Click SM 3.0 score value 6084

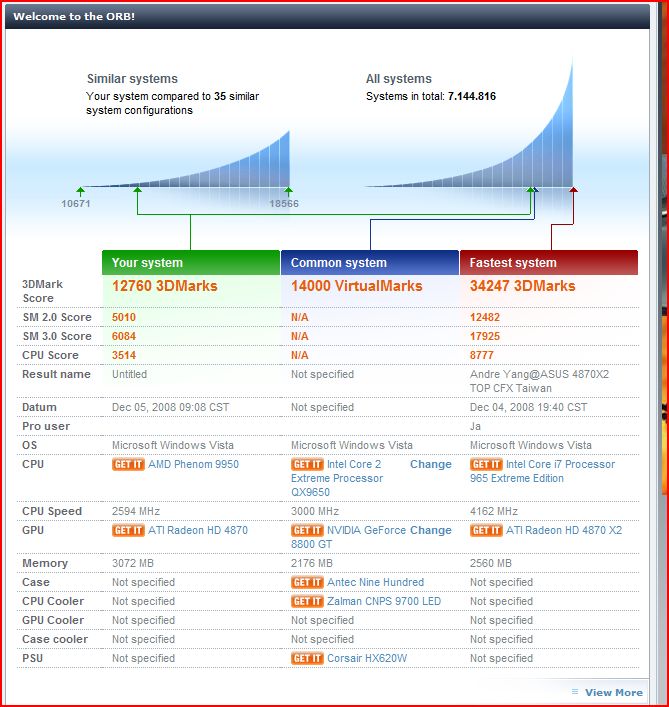pos(124,336)
